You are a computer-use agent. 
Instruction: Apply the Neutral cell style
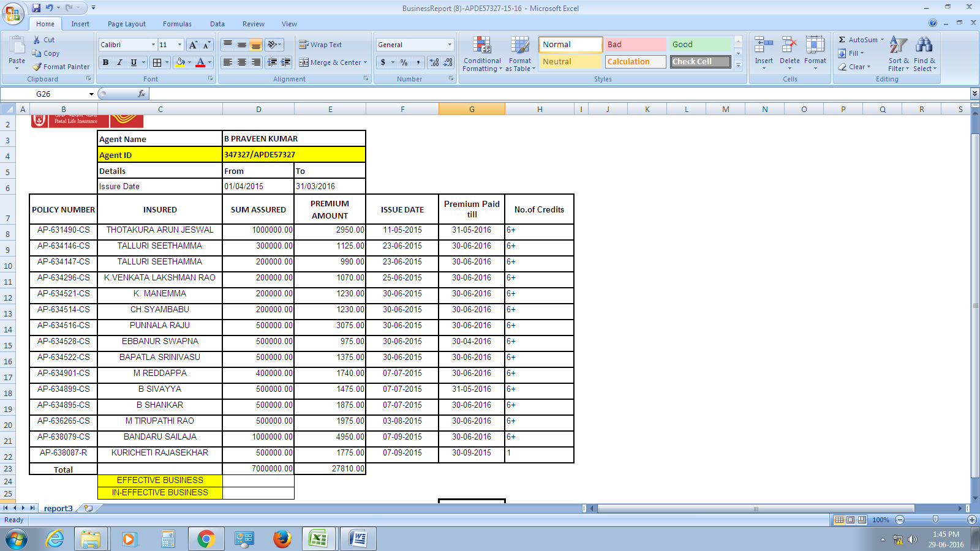(x=570, y=62)
